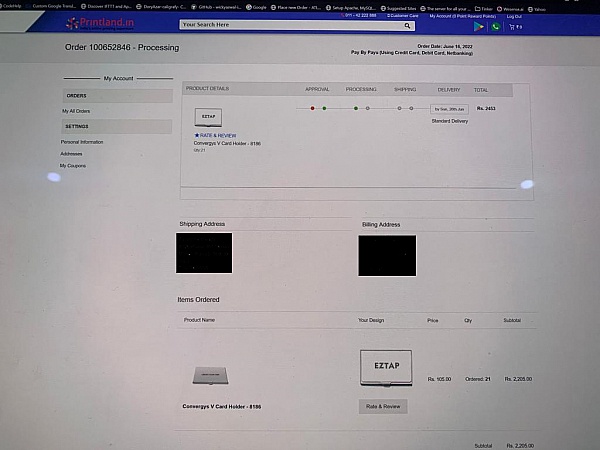The image size is (600, 450).
Task: Open the Setup Apache, MySQL bookmark
Action: tap(351, 8)
